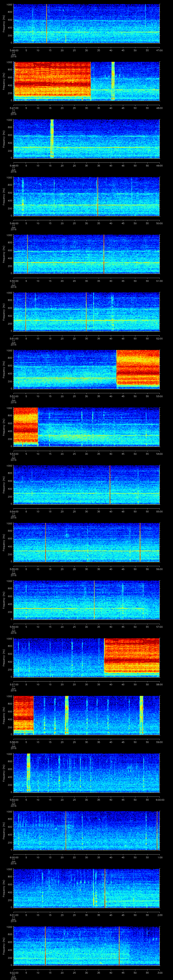Click the red spike near 30s in 5:51 spectrogram
This screenshot has height=980, width=173.
pyautogui.click(x=86, y=311)
